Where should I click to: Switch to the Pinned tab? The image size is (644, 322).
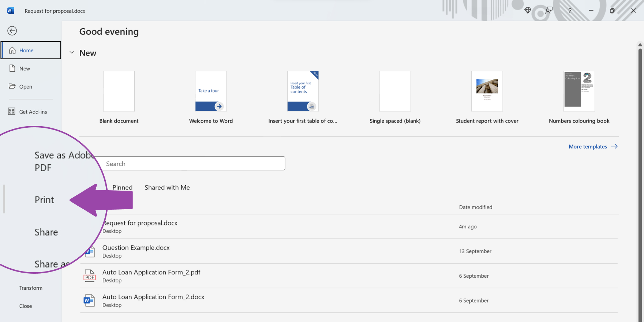click(122, 187)
